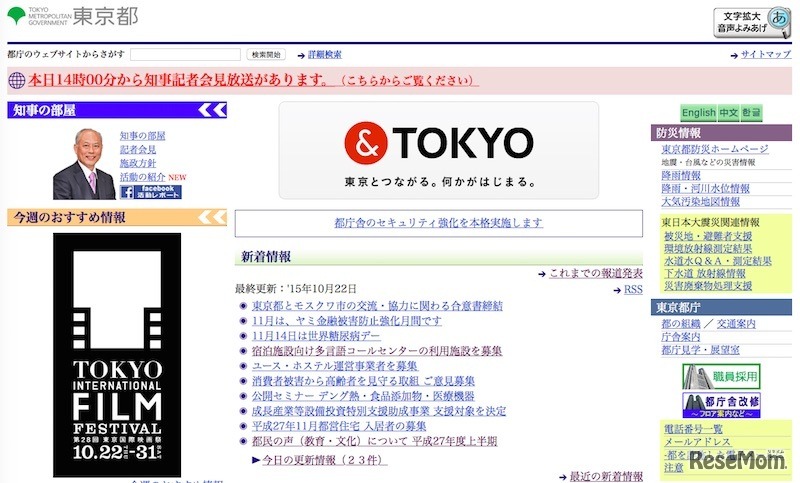This screenshot has height=483, width=800.
Task: Open news item 消費者被害から高齢者を見守る取組
Action: pos(363,381)
